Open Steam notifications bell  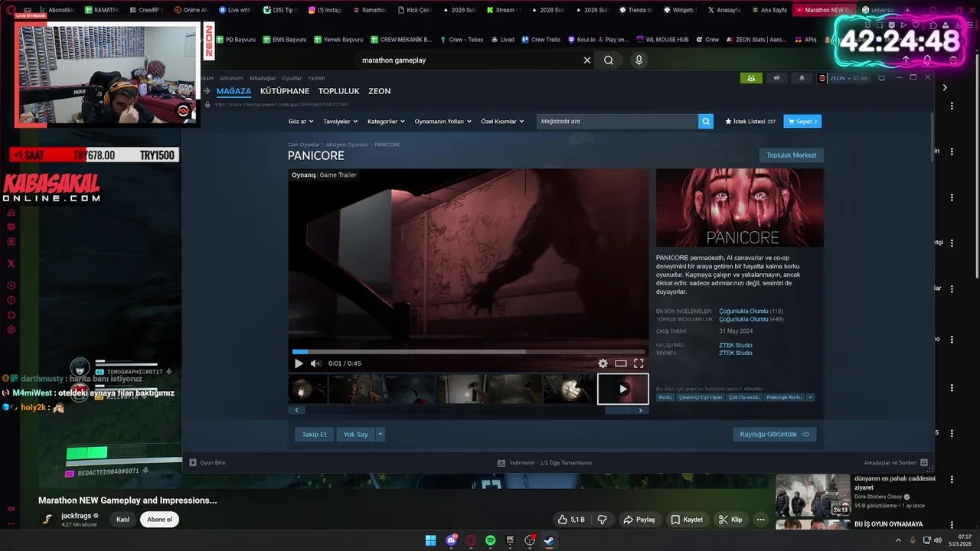(802, 78)
